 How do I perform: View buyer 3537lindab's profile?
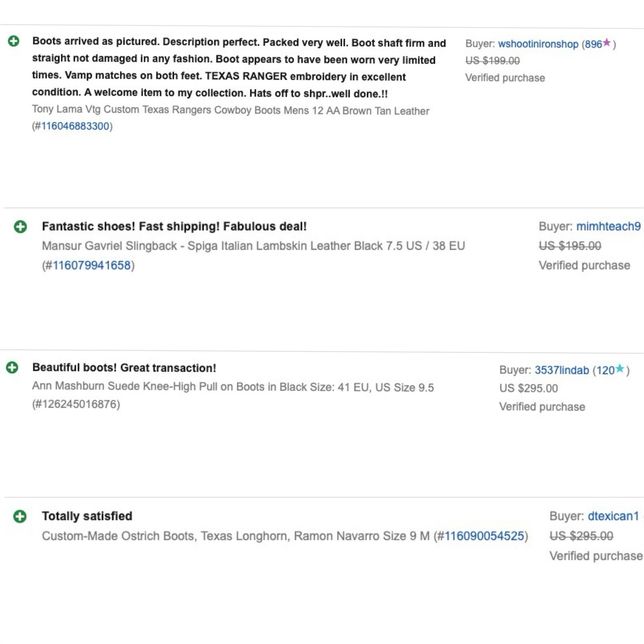pyautogui.click(x=561, y=370)
